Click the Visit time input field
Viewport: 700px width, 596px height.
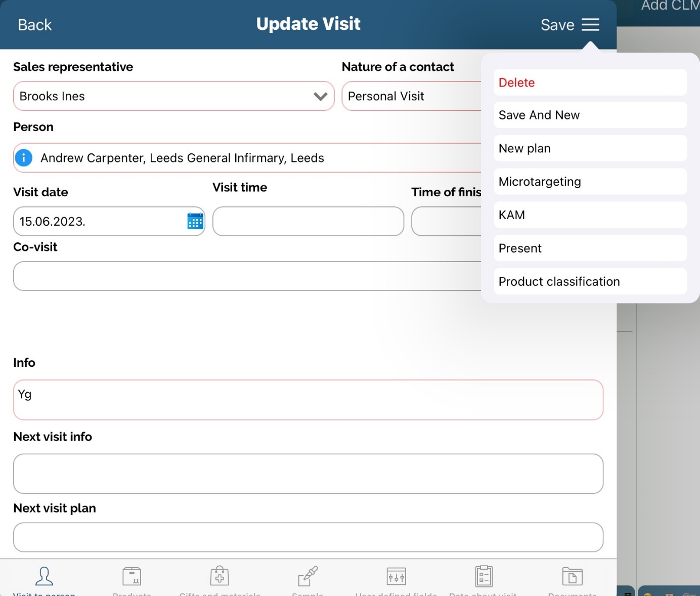(x=308, y=222)
